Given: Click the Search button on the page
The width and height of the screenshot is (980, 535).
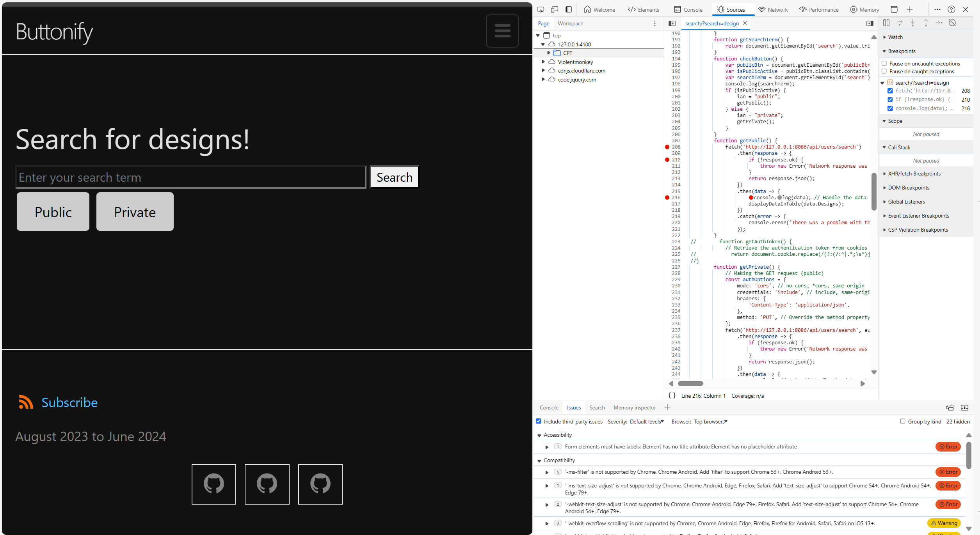Looking at the screenshot, I should (x=393, y=177).
